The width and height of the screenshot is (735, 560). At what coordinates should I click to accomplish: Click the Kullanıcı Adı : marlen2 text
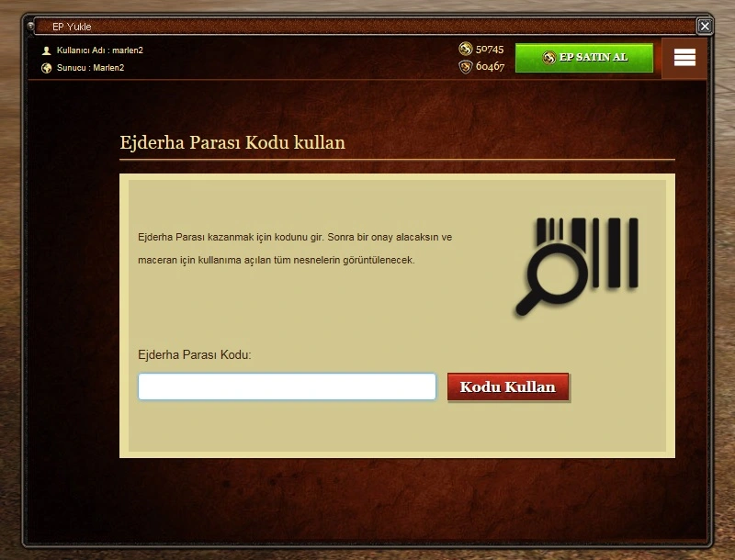pyautogui.click(x=100, y=50)
